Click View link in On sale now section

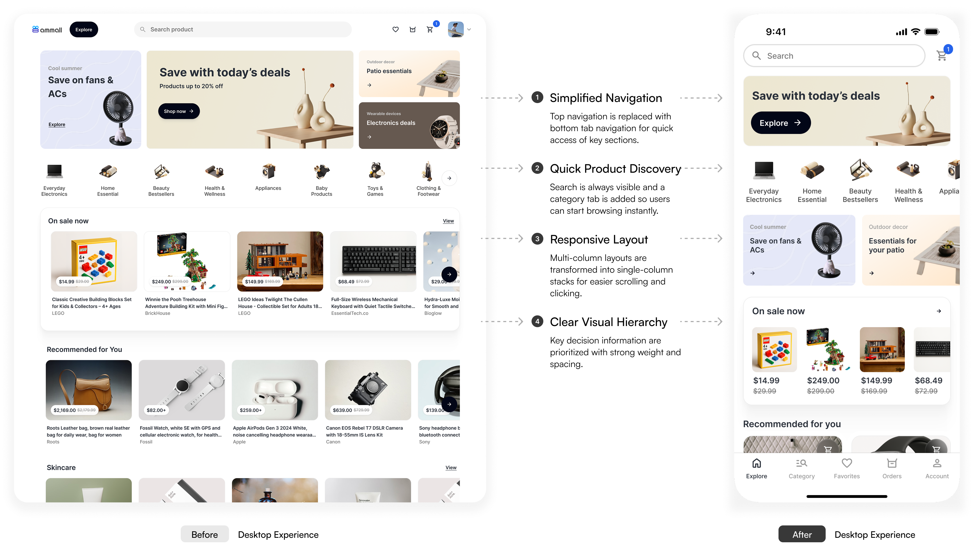(448, 221)
